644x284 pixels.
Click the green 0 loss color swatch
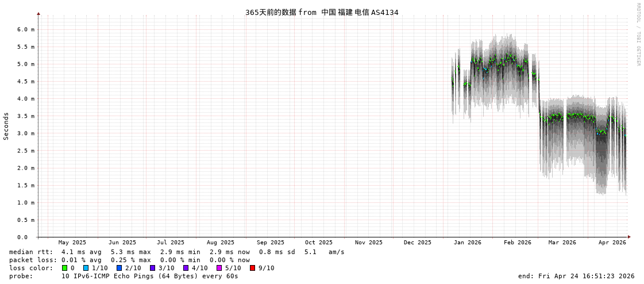coord(64,268)
